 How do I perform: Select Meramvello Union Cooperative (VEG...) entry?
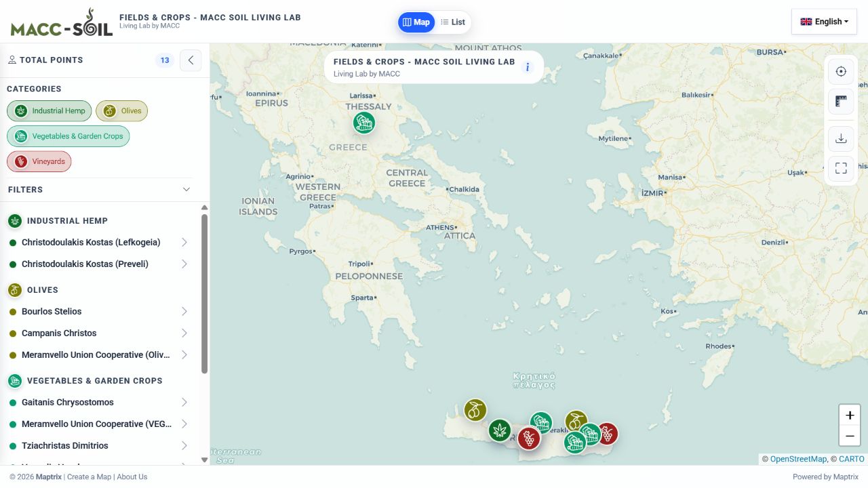coord(100,424)
